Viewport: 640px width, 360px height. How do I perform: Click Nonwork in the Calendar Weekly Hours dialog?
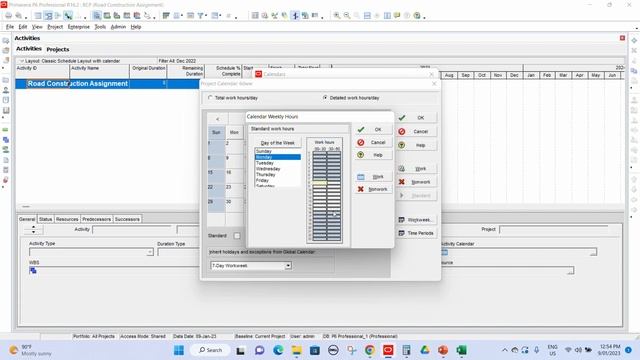(373, 189)
